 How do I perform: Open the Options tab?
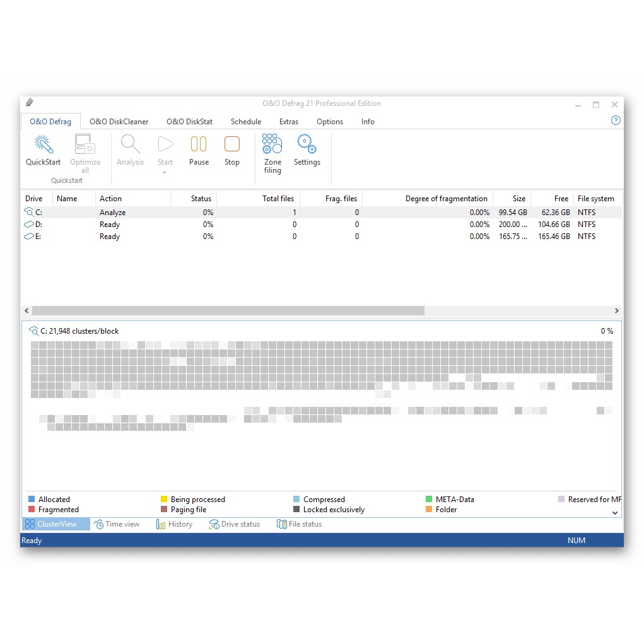point(330,122)
